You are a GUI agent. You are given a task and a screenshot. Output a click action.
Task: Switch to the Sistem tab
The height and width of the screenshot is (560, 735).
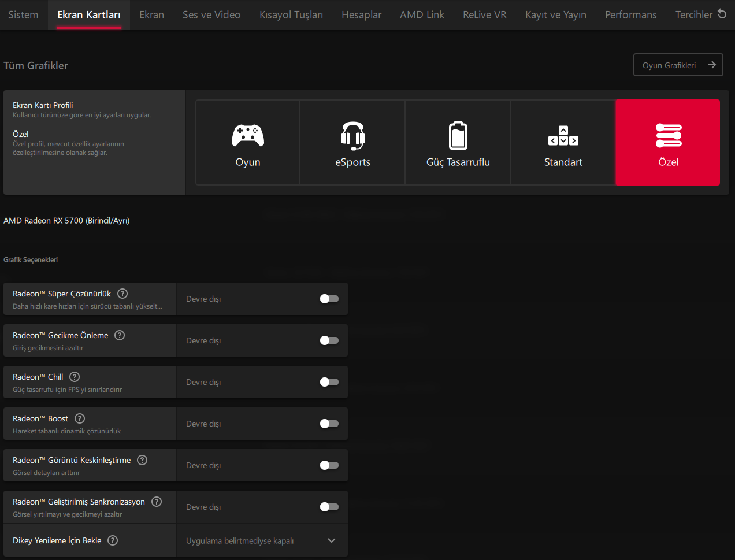(23, 14)
